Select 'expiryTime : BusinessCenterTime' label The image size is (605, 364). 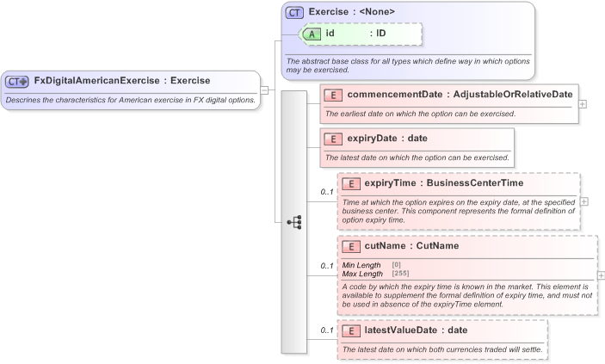(444, 183)
